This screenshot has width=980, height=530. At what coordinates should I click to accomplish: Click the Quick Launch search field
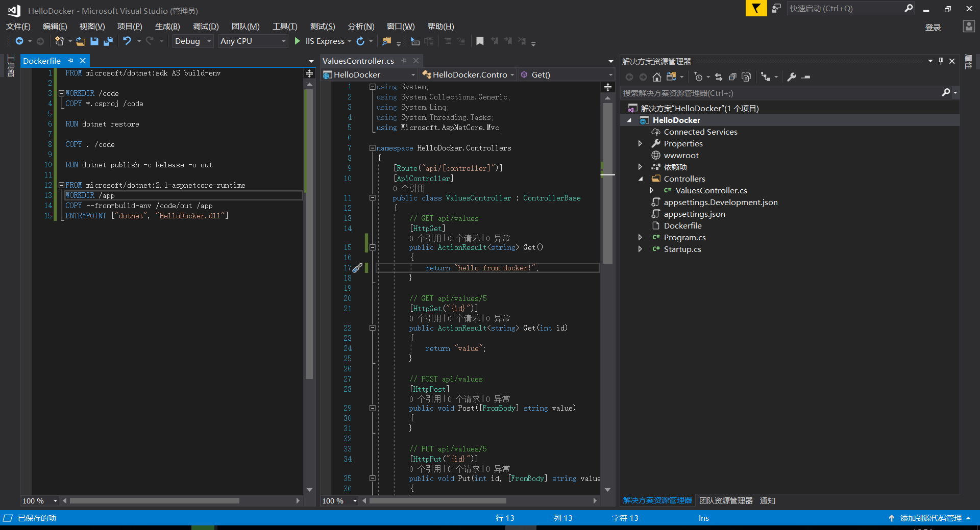(845, 8)
